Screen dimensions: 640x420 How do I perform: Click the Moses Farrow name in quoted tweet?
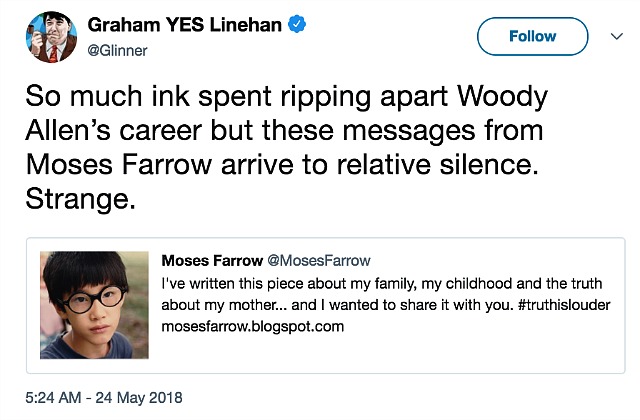tap(212, 260)
